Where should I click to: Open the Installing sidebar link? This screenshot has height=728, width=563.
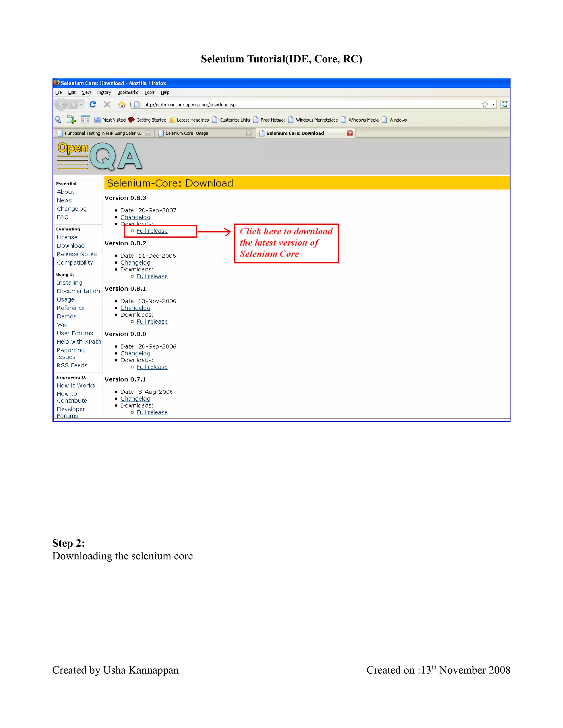[x=69, y=283]
